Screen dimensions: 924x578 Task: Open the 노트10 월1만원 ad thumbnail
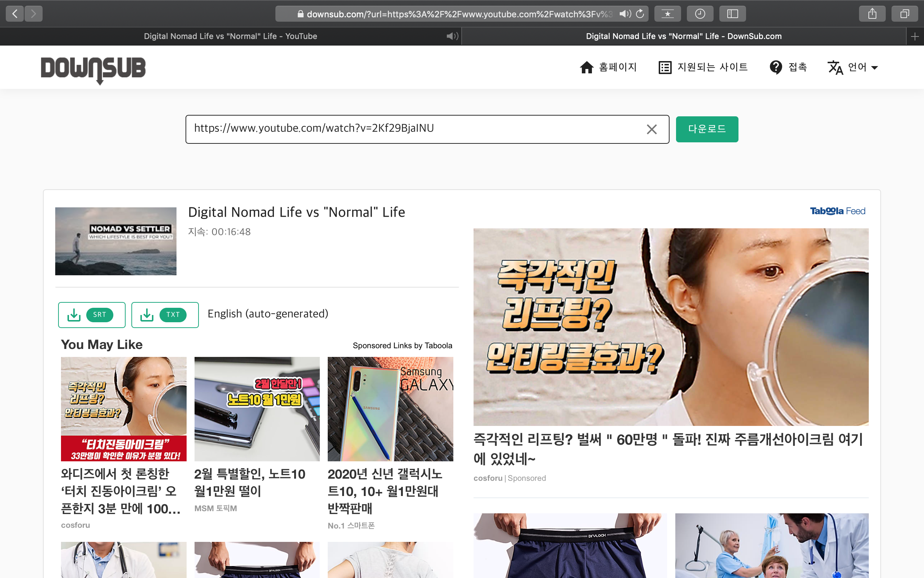[257, 409]
